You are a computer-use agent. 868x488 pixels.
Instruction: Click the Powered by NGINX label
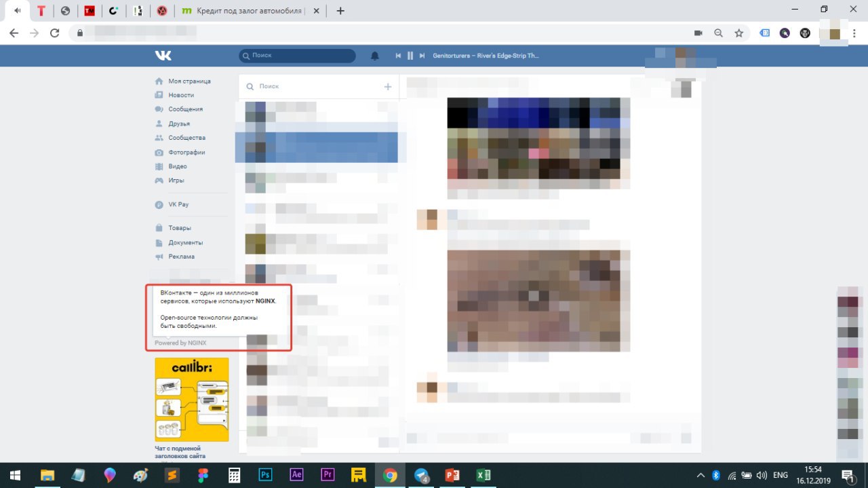180,343
